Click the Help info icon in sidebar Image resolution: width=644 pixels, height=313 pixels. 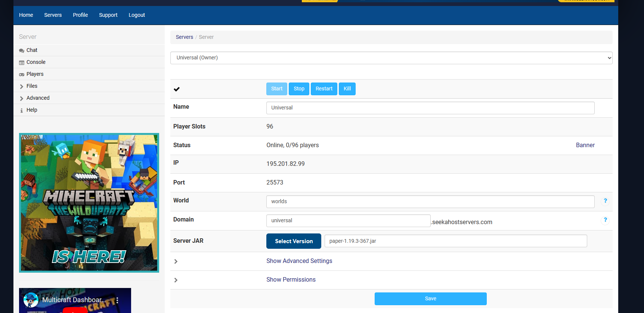point(22,110)
